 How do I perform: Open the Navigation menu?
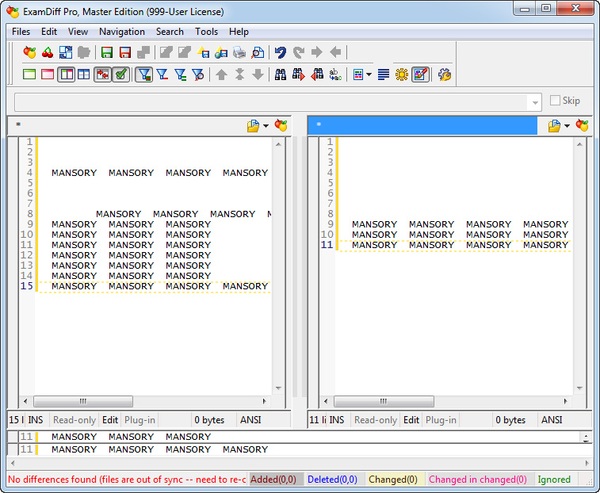(121, 31)
